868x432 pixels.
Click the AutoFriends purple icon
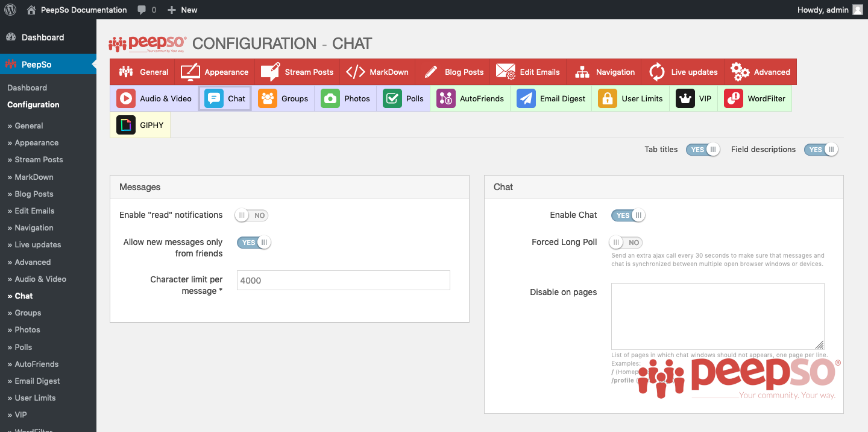[x=446, y=98]
